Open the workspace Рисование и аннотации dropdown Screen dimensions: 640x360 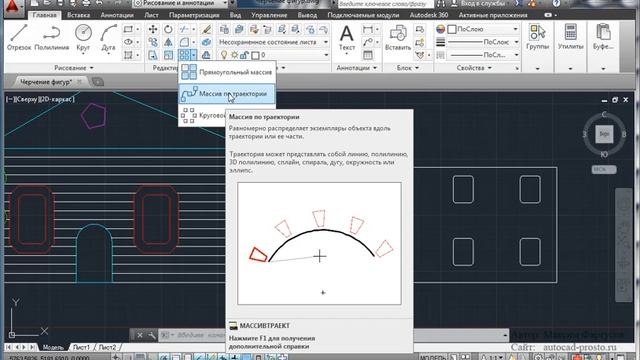[x=180, y=3]
